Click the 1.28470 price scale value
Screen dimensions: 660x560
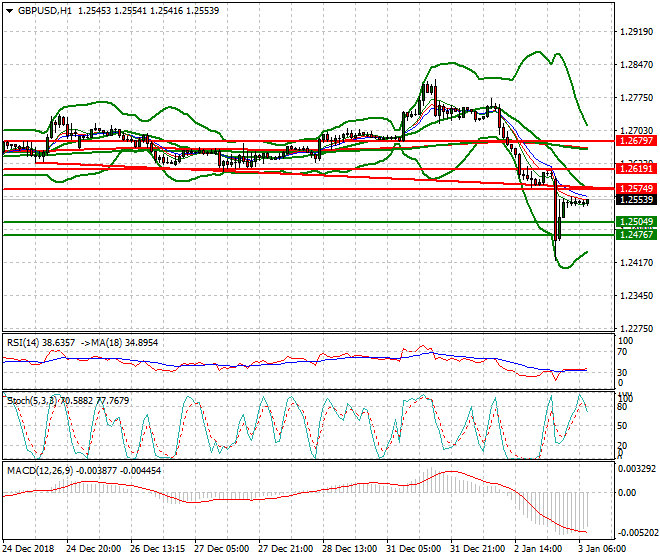tap(636, 65)
